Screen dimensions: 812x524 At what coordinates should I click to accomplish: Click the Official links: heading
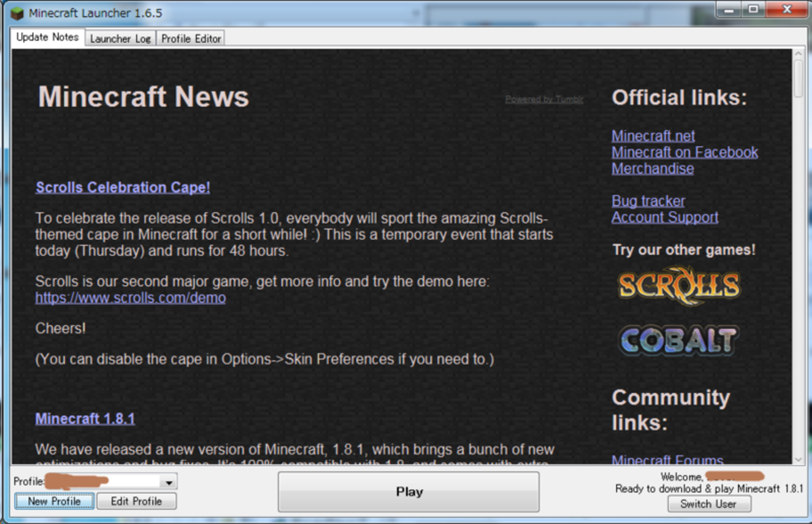[679, 97]
